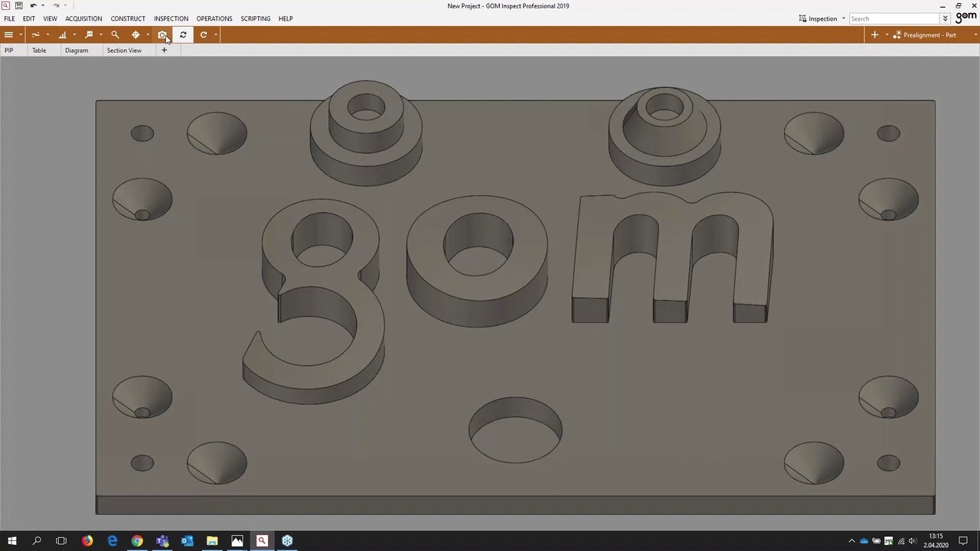Click the plus icon in right toolbar
This screenshot has height=551, width=980.
874,34
